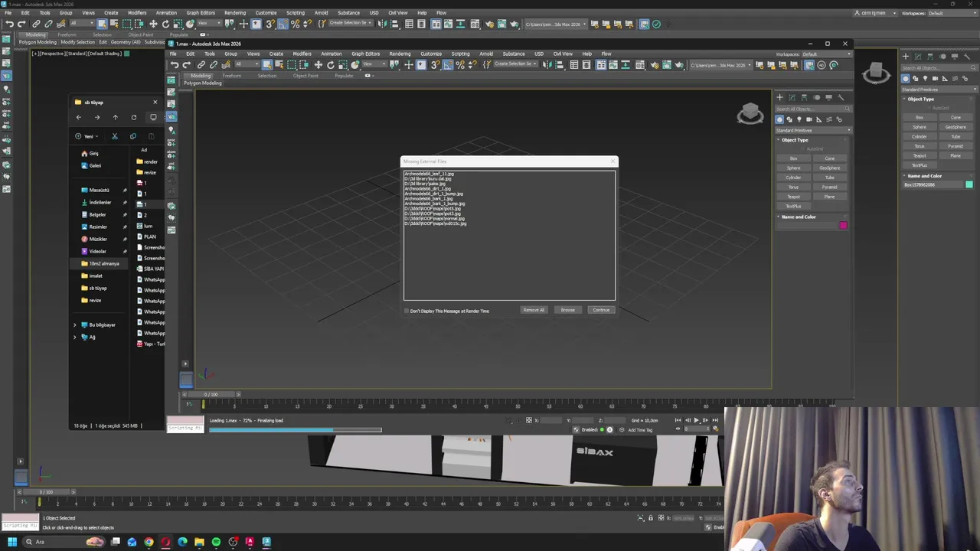The image size is (980, 551).
Task: Open Display panel tab in back window
Action: (x=953, y=56)
